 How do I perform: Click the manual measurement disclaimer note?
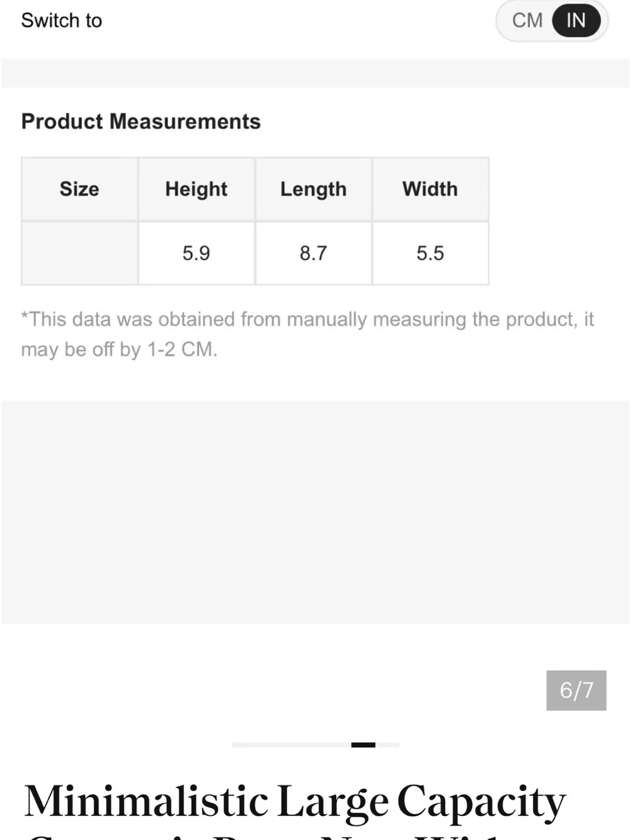click(x=307, y=334)
